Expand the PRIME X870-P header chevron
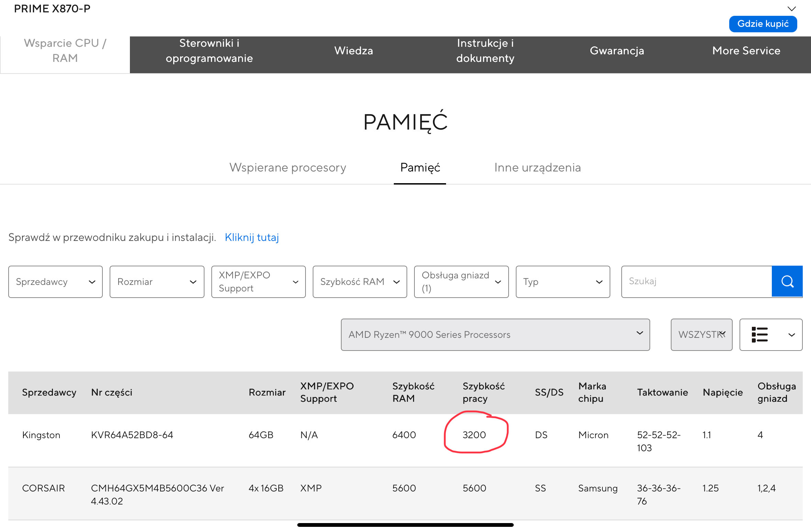 792,9
